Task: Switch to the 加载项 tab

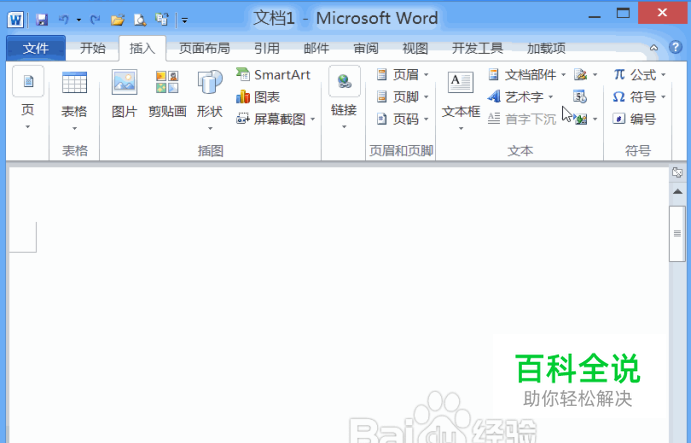Action: (x=546, y=48)
